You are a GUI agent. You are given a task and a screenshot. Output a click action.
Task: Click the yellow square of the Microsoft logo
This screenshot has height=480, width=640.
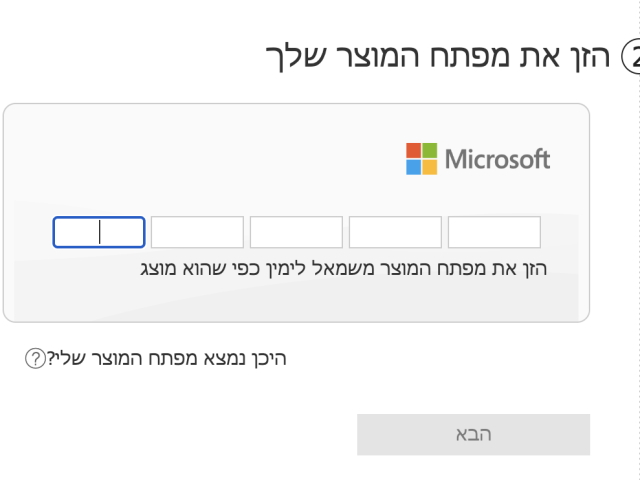(x=429, y=167)
